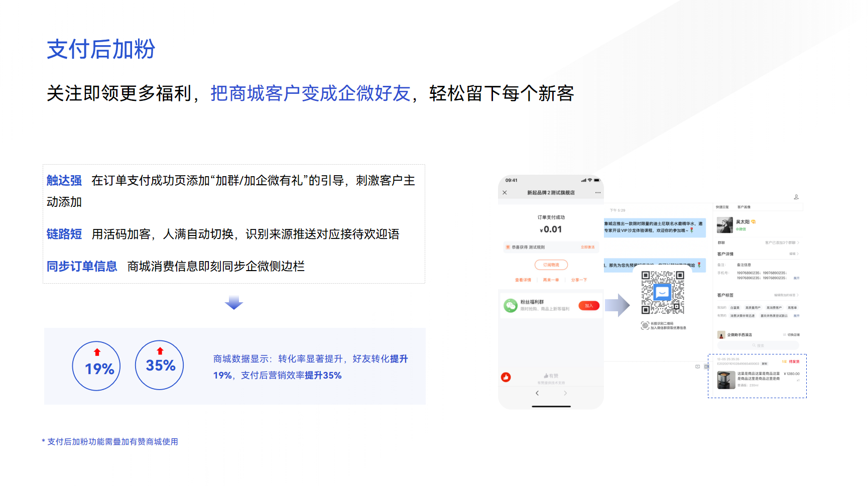Click the product thumbnail in order card
Screen dimensions: 868x486
[x=725, y=380]
